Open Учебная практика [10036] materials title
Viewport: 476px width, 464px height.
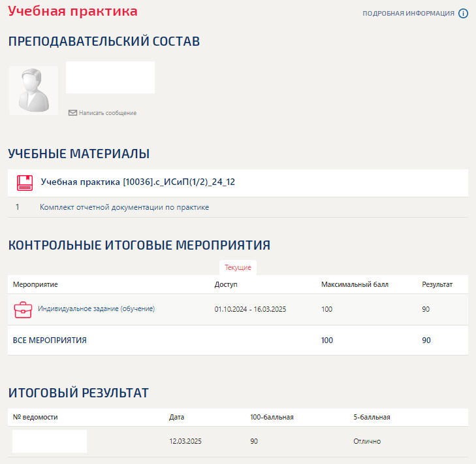tap(138, 182)
